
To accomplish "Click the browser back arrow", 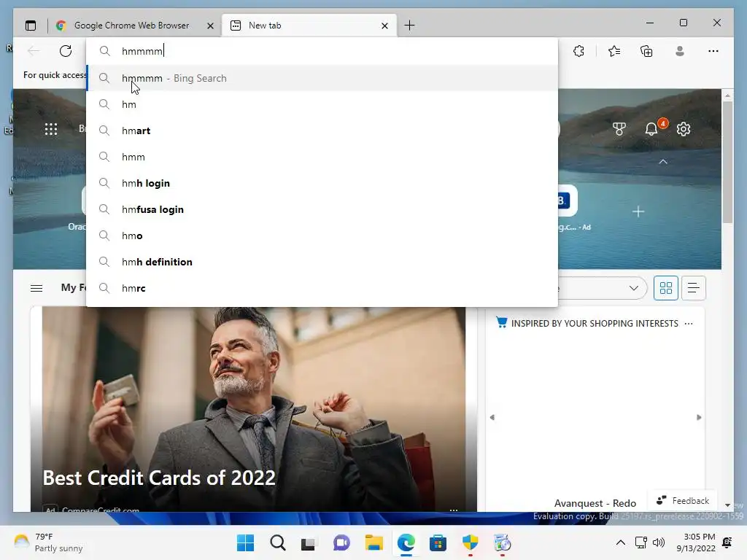I will [34, 51].
